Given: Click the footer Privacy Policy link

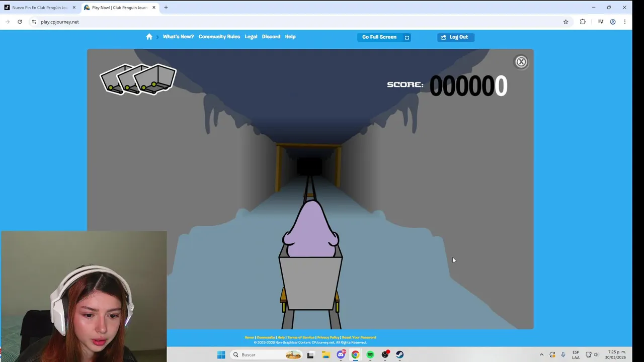Looking at the screenshot, I should tap(328, 337).
